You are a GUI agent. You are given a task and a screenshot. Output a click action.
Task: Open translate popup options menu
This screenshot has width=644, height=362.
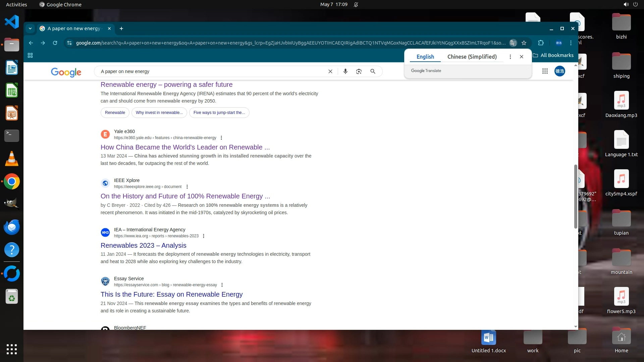click(x=510, y=57)
